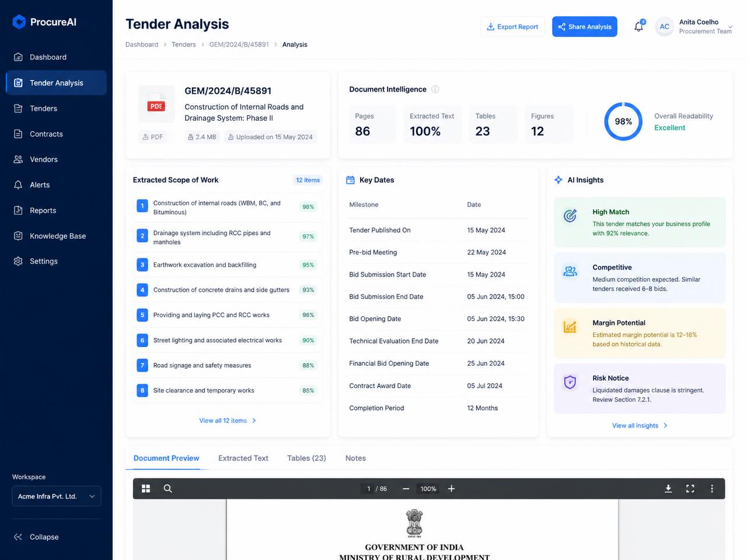Image resolution: width=747 pixels, height=560 pixels.
Task: Open Contracts in the sidebar
Action: click(56, 134)
